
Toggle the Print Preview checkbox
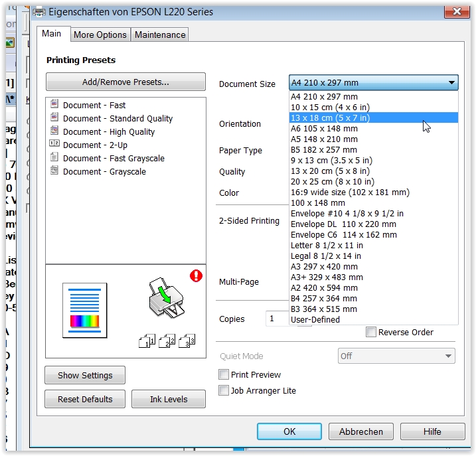coord(224,375)
